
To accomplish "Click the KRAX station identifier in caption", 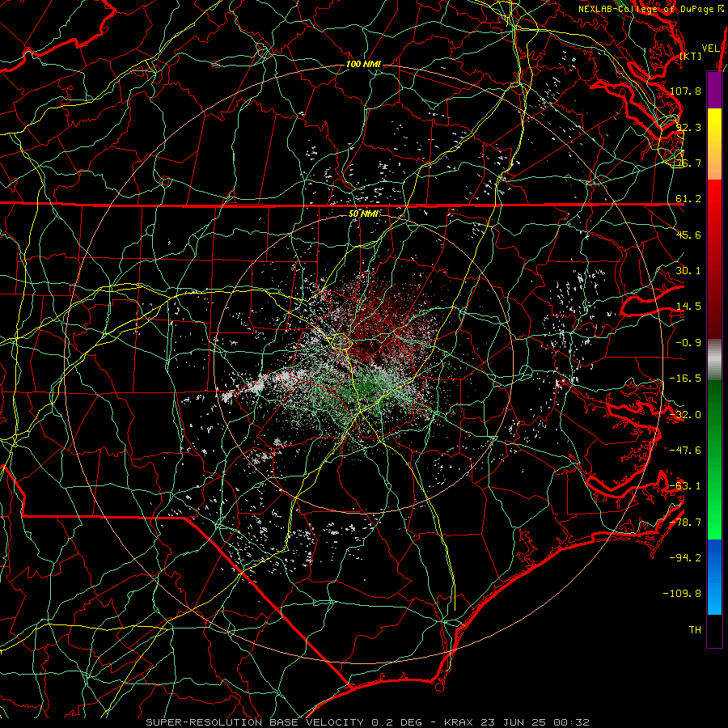I will [x=458, y=722].
